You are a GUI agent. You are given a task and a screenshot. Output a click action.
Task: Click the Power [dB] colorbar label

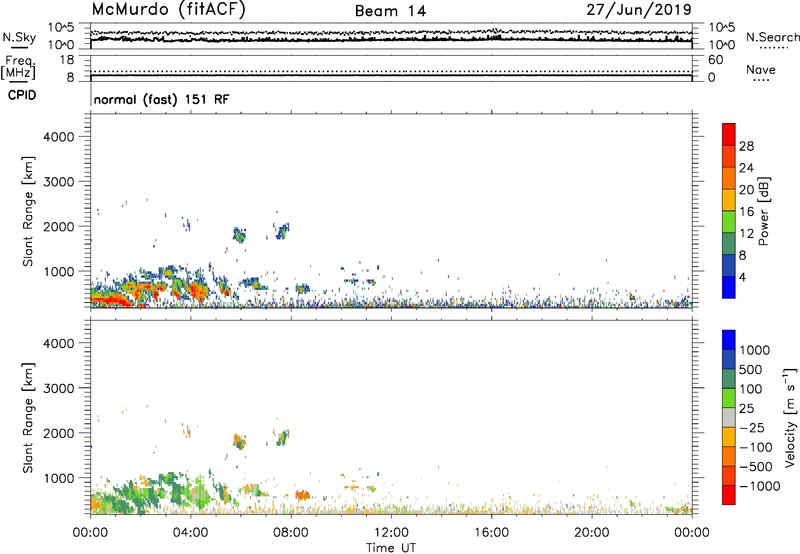click(x=763, y=211)
